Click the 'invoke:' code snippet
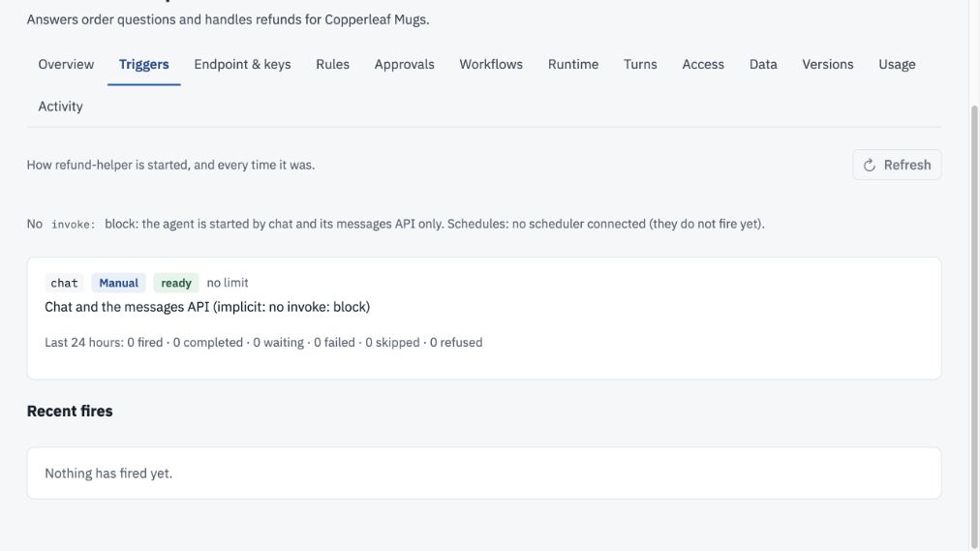This screenshot has height=551, width=980. click(x=74, y=225)
